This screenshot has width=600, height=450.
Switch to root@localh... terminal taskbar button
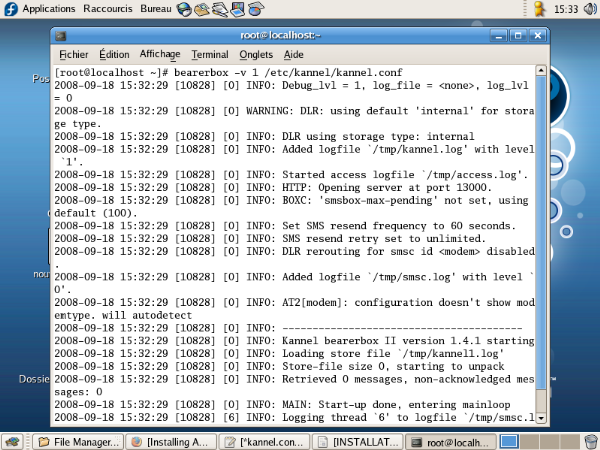click(x=451, y=442)
